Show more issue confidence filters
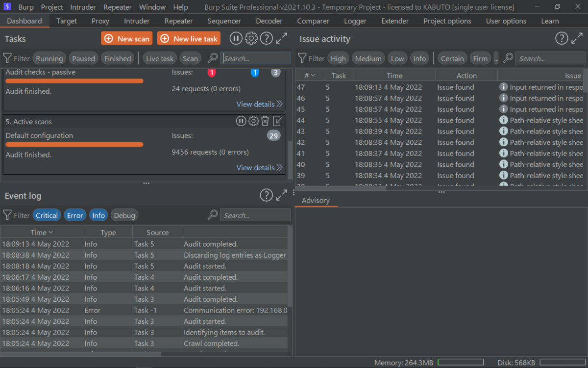The image size is (588, 368). 496,58
